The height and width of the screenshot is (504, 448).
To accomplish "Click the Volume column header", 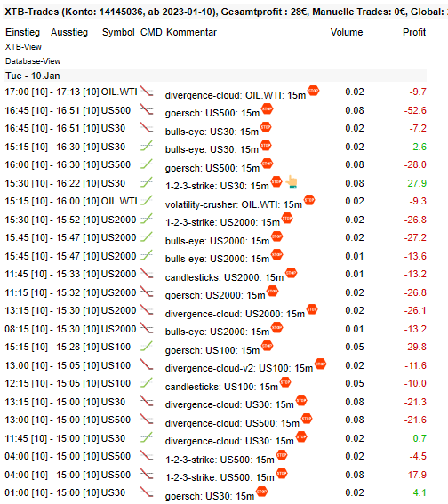I will (x=347, y=32).
